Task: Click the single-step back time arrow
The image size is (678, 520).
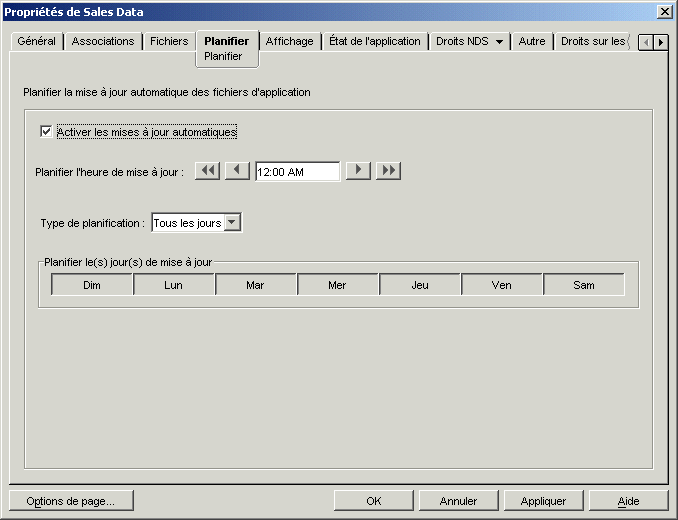Action: click(237, 171)
